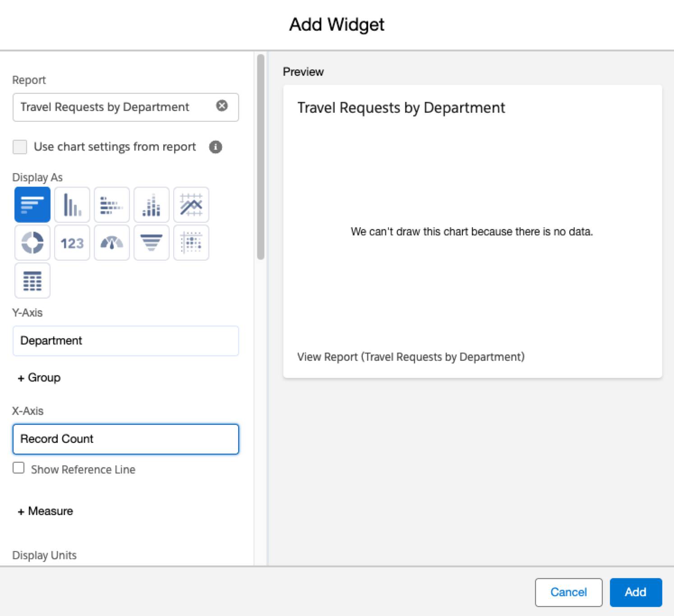Viewport: 674px width, 616px height.
Task: Enable the Use chart settings from report checkbox
Action: [x=19, y=147]
